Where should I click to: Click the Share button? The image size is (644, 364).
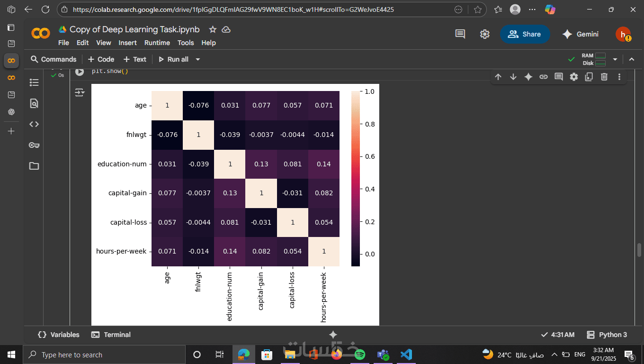525,34
